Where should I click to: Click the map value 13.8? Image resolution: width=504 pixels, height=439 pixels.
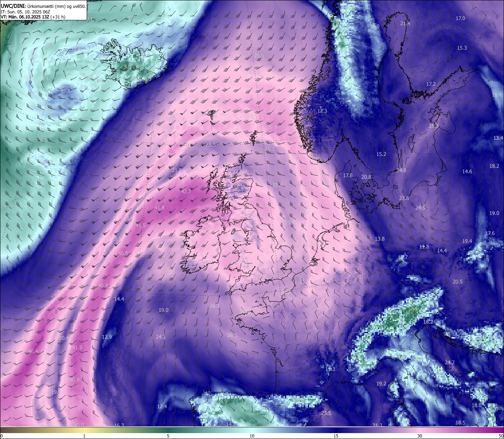[380, 239]
